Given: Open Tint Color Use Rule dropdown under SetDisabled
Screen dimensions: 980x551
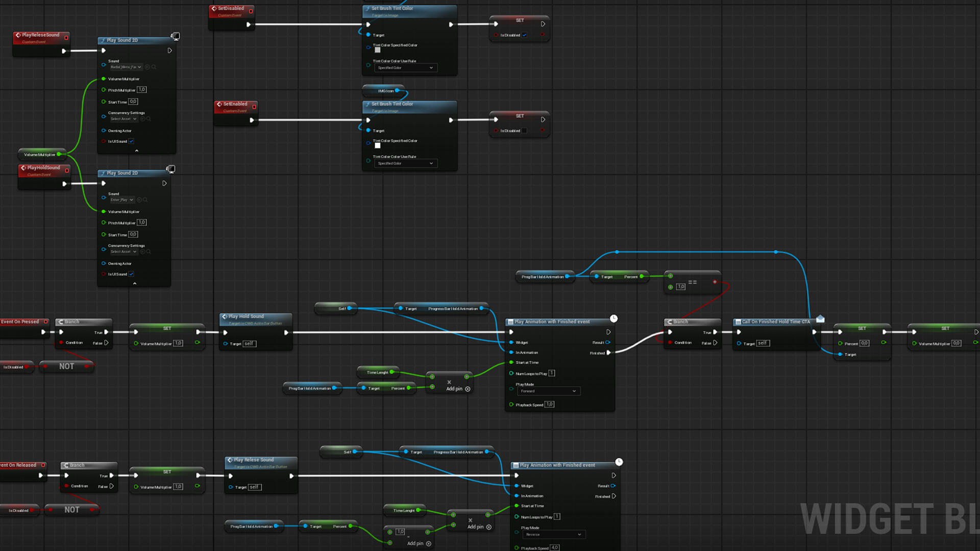Looking at the screenshot, I should tap(406, 68).
